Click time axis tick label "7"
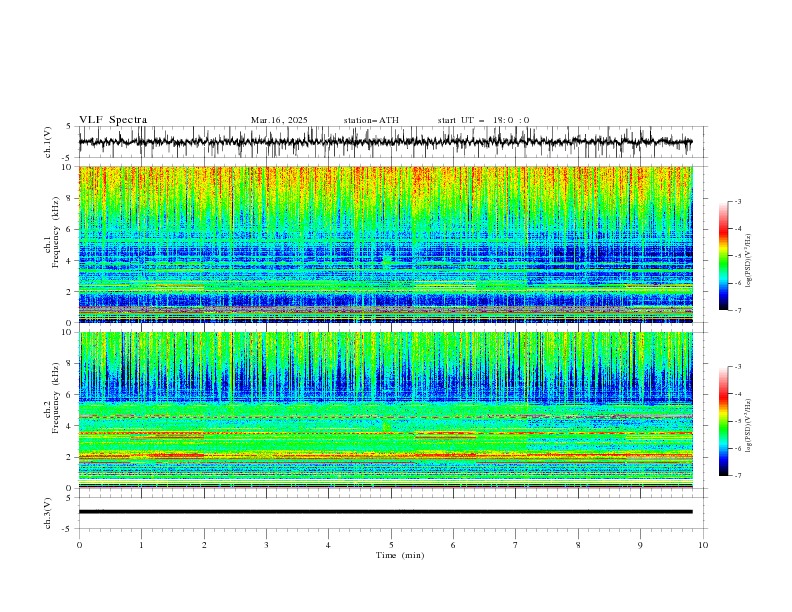The height and width of the screenshot is (612, 792). coord(516,545)
